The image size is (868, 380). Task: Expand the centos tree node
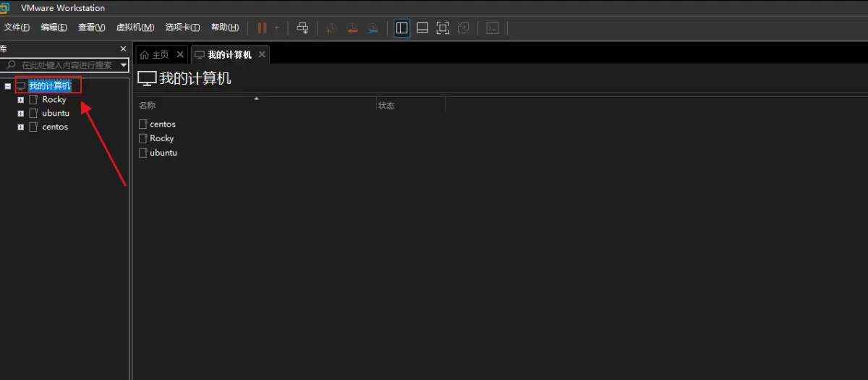21,127
